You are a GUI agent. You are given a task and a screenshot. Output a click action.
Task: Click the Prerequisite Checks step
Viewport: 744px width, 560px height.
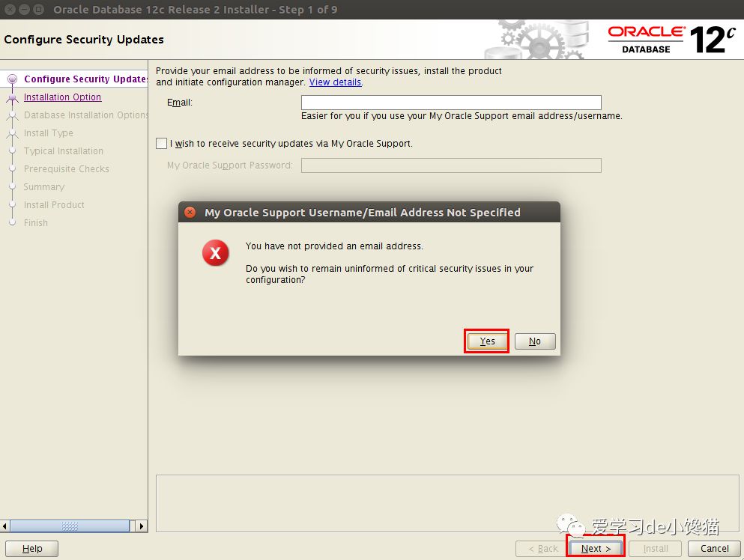[x=67, y=168]
